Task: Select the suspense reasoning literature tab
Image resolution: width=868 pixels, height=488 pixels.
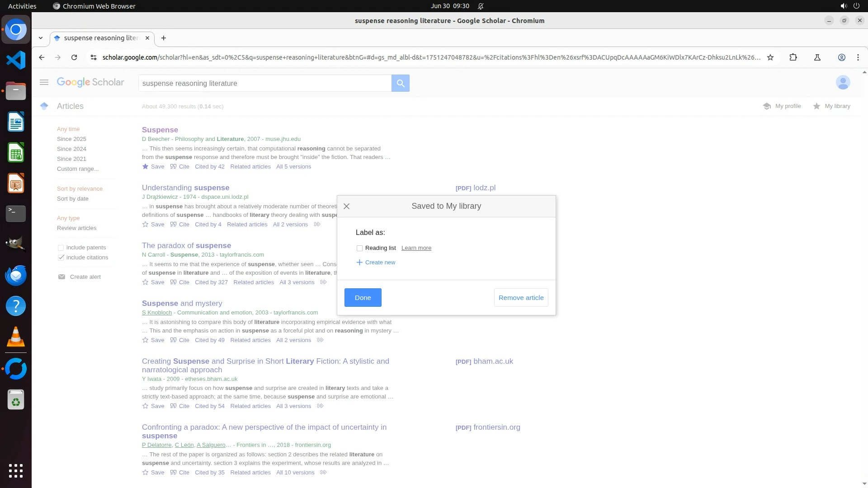Action: point(100,38)
